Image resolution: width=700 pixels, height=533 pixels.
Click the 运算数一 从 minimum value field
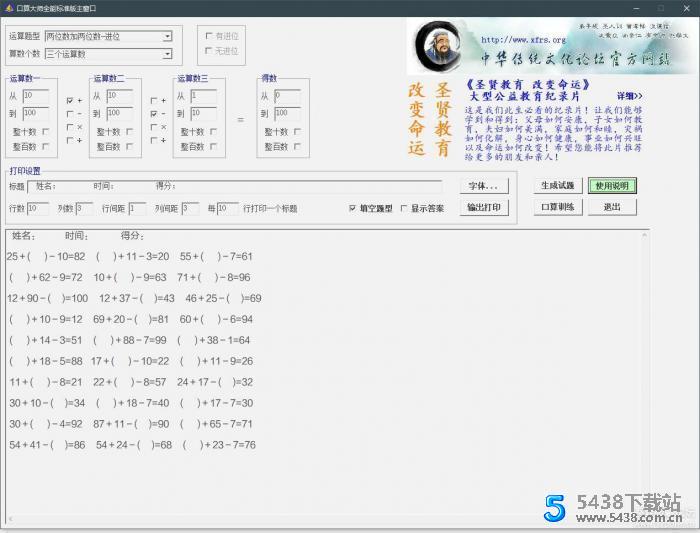tap(35, 96)
